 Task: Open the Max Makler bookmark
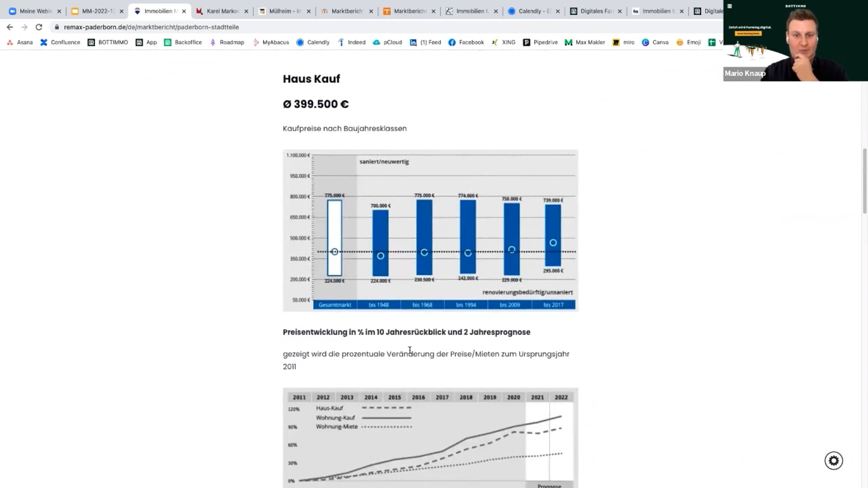[x=585, y=42]
